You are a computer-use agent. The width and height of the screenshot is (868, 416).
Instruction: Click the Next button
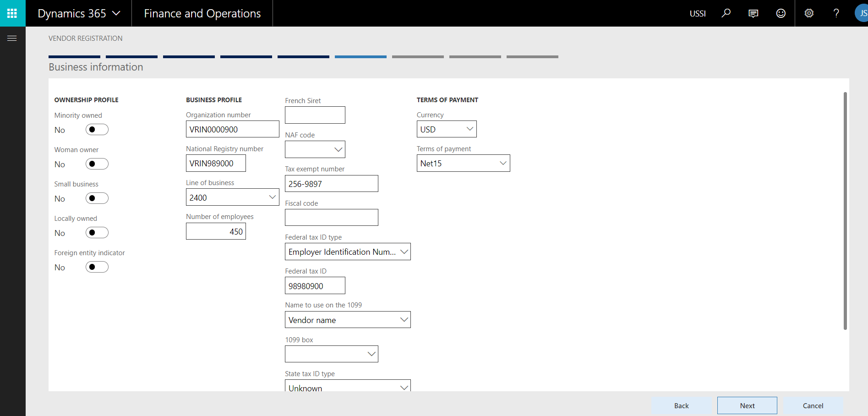click(747, 405)
